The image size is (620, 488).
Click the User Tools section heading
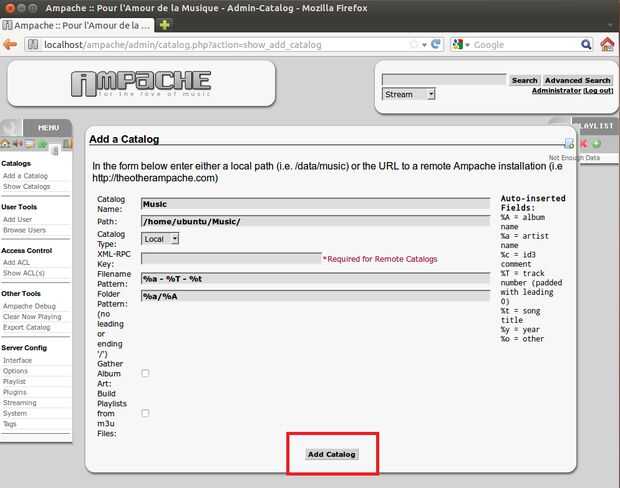[x=19, y=207]
